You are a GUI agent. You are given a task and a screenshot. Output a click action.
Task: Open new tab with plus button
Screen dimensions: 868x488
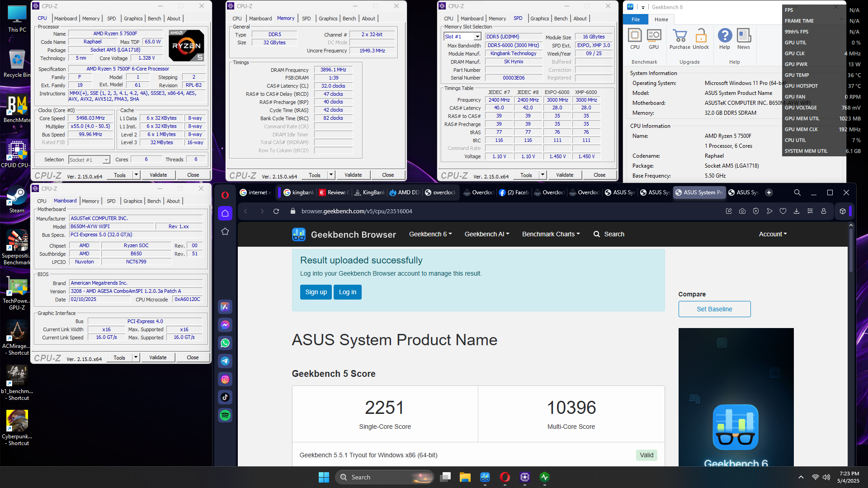point(769,192)
